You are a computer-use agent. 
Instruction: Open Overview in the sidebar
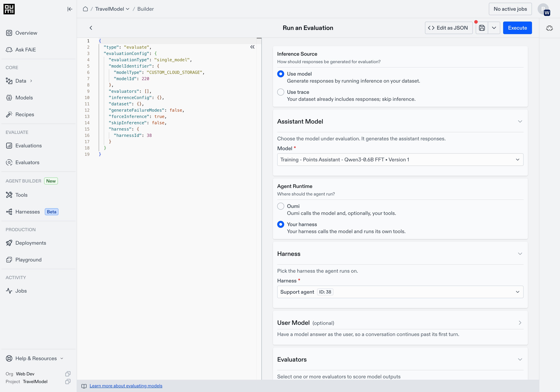point(38,33)
